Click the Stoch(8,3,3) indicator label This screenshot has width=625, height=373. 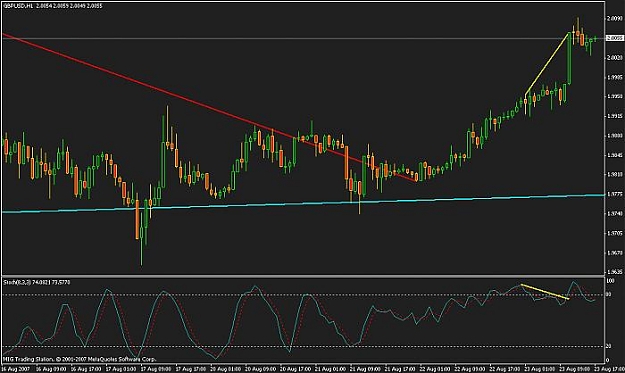[37, 282]
